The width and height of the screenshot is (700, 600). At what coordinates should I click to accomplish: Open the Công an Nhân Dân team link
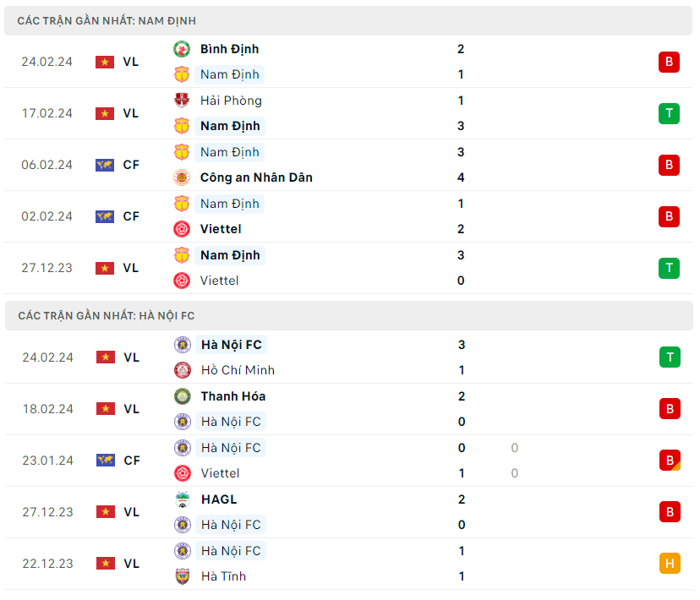coord(256,177)
